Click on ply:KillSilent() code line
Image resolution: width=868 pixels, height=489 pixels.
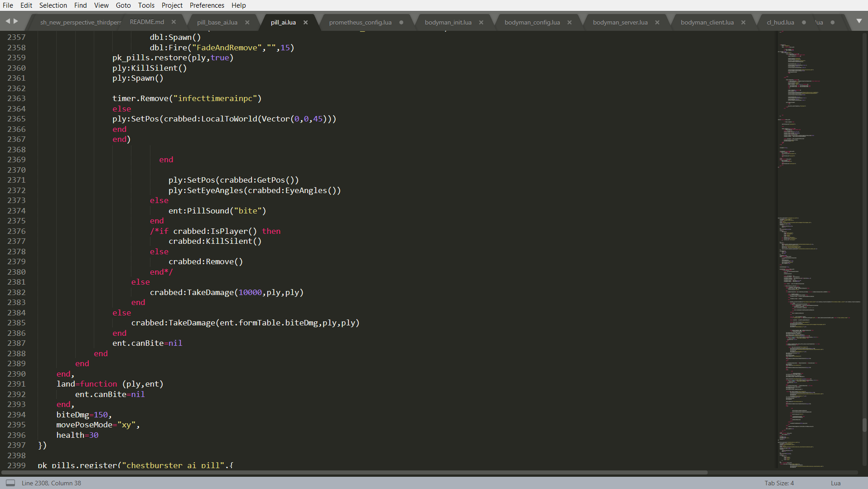[x=149, y=68]
